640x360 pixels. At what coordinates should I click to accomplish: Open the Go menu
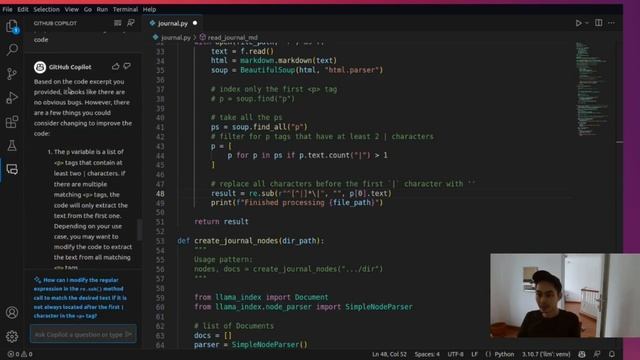coord(88,9)
